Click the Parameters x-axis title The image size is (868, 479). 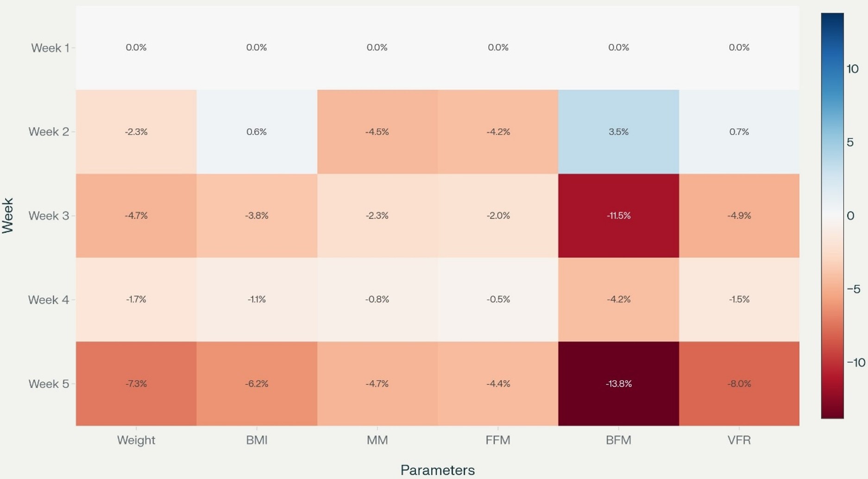click(x=437, y=470)
